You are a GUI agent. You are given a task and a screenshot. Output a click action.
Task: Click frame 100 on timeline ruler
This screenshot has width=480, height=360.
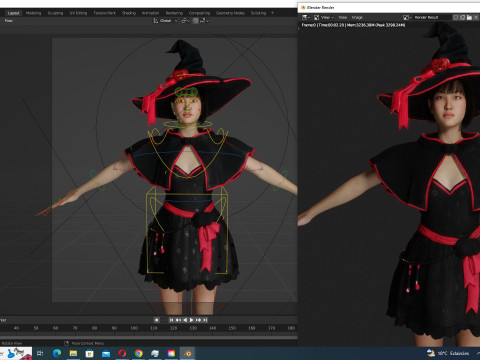(134, 328)
